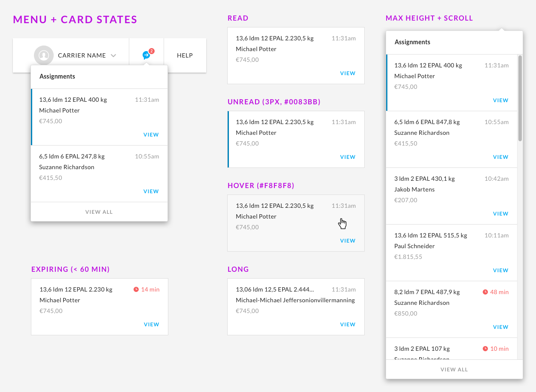
Task: Click the CARRIER NAME label
Action: tap(82, 55)
